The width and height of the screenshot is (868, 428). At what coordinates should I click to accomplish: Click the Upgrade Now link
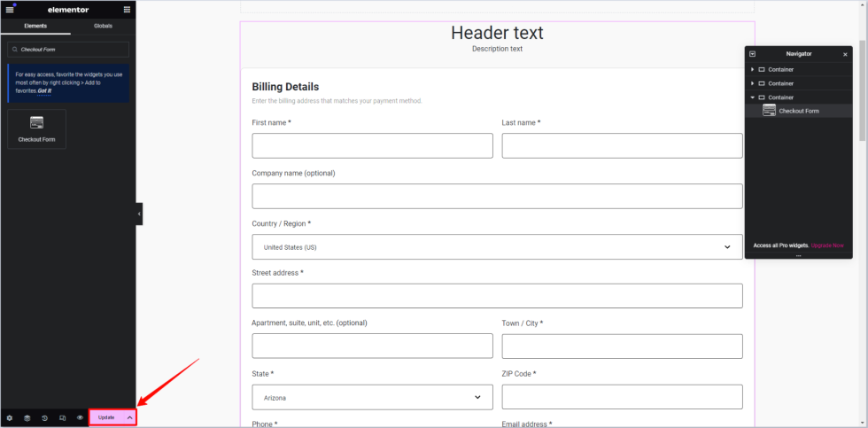tap(827, 245)
